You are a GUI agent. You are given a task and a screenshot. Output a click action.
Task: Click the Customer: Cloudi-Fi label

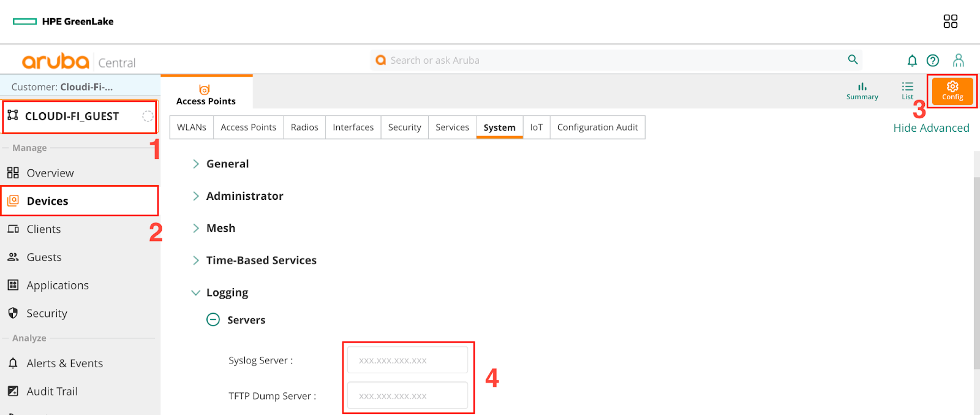[62, 87]
